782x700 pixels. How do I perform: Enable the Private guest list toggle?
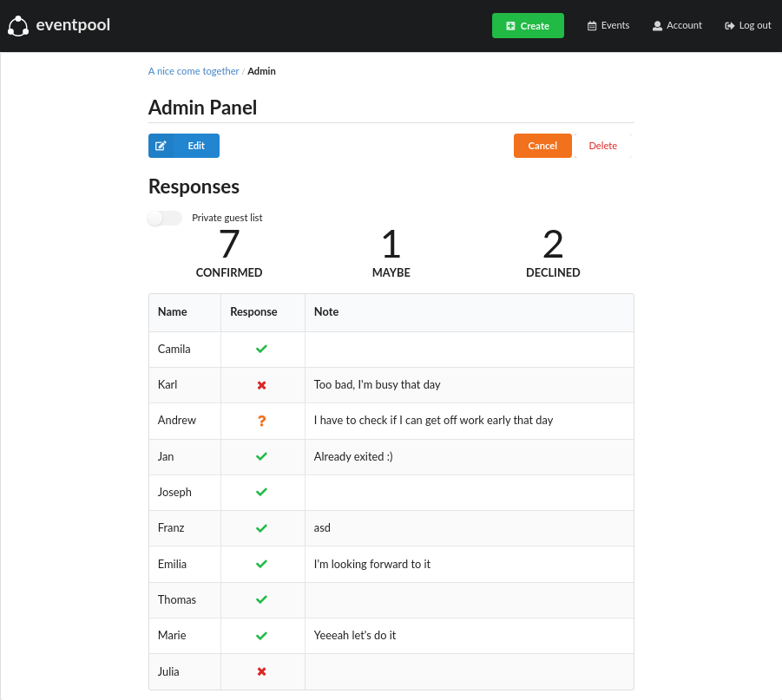tap(164, 218)
